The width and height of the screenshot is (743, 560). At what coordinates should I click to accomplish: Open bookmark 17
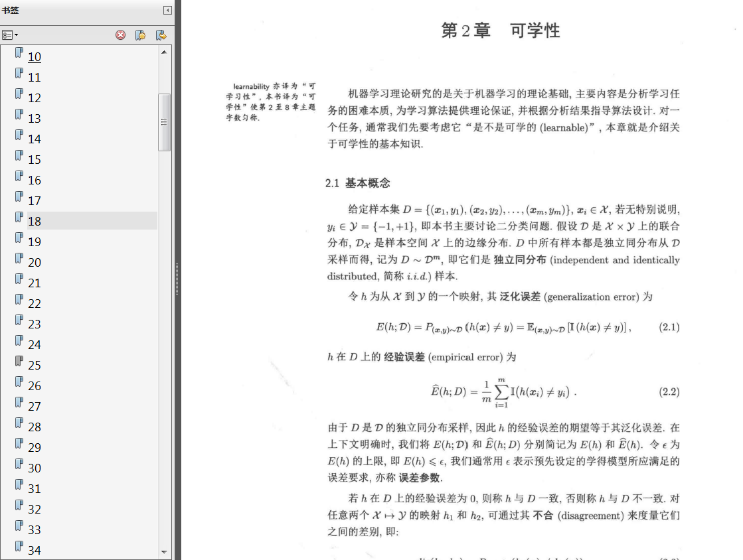[x=34, y=200]
